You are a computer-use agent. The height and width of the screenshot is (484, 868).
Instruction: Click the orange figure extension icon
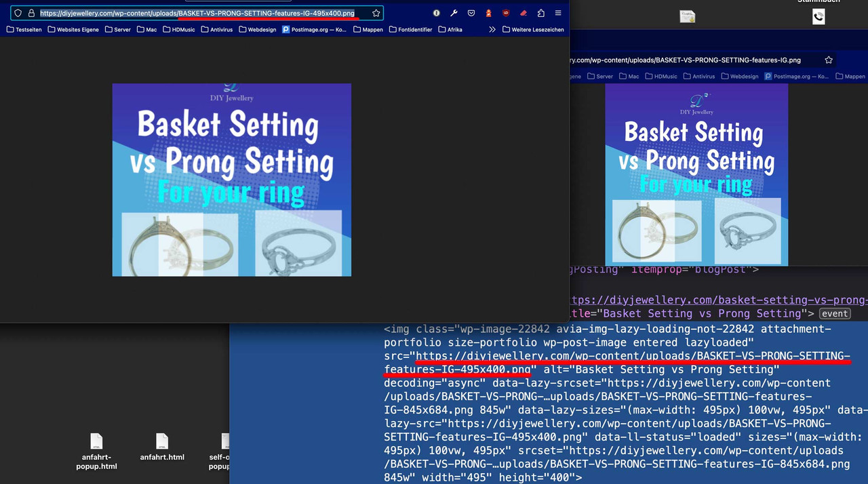pos(488,13)
